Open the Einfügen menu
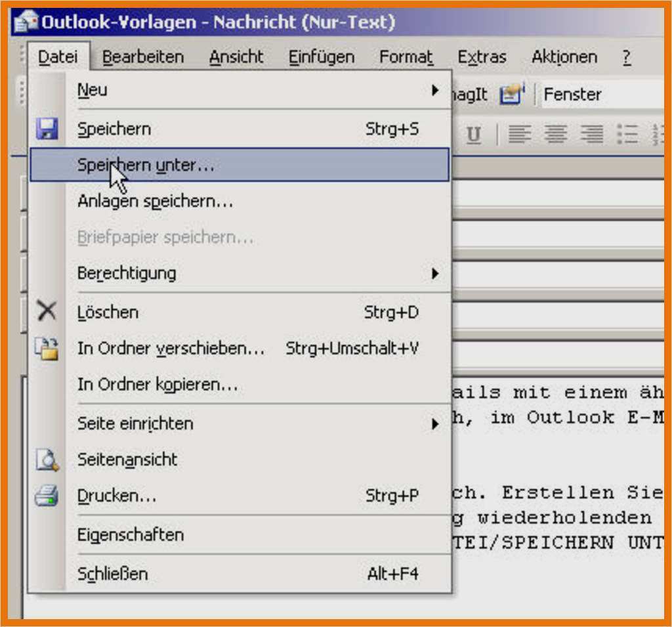672x627 pixels. pyautogui.click(x=321, y=58)
